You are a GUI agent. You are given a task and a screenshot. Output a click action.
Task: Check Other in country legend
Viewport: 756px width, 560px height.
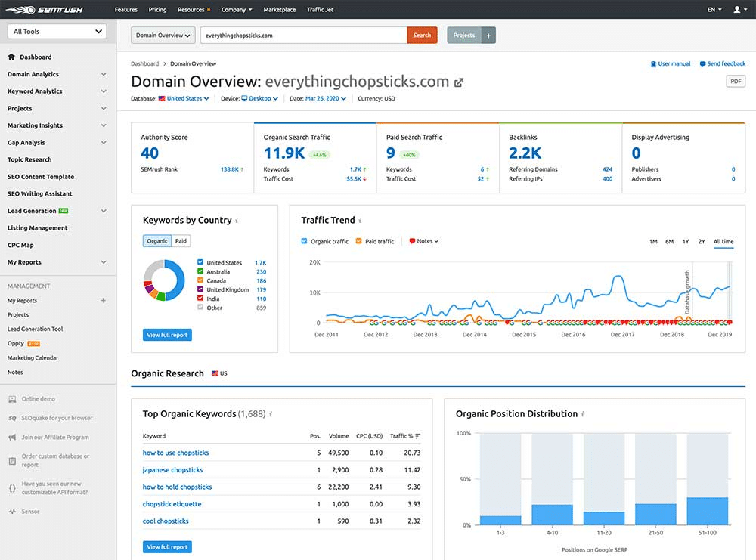pos(200,308)
